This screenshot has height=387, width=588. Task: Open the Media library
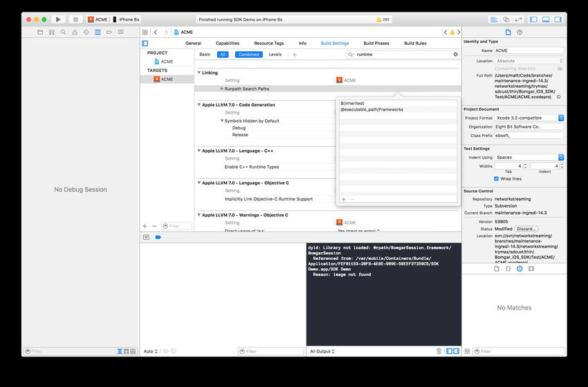click(x=531, y=269)
